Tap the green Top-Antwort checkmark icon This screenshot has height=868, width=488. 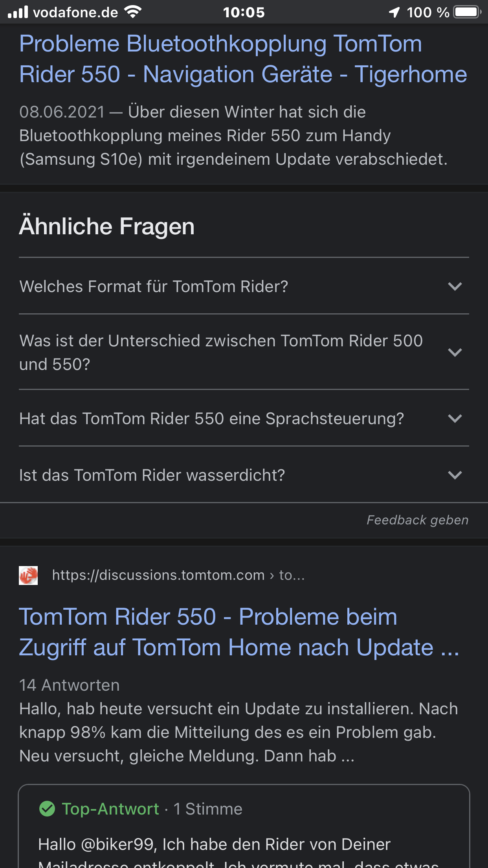47,809
